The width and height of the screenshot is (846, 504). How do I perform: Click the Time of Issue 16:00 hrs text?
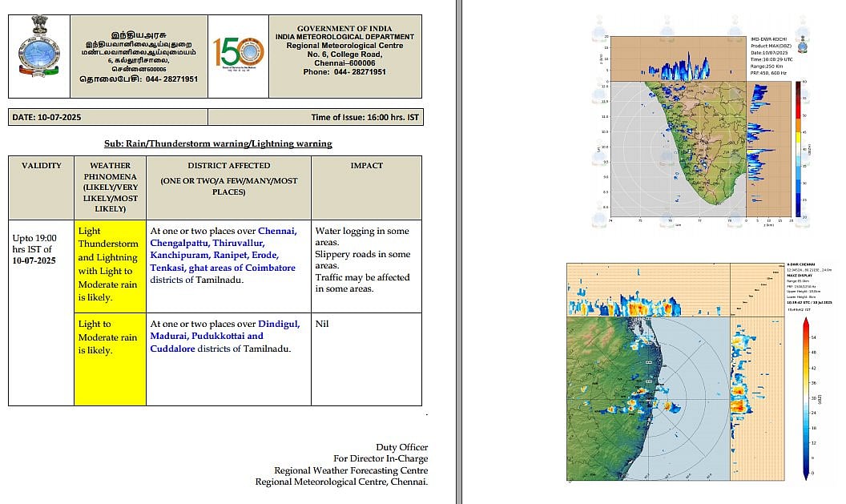tap(364, 117)
